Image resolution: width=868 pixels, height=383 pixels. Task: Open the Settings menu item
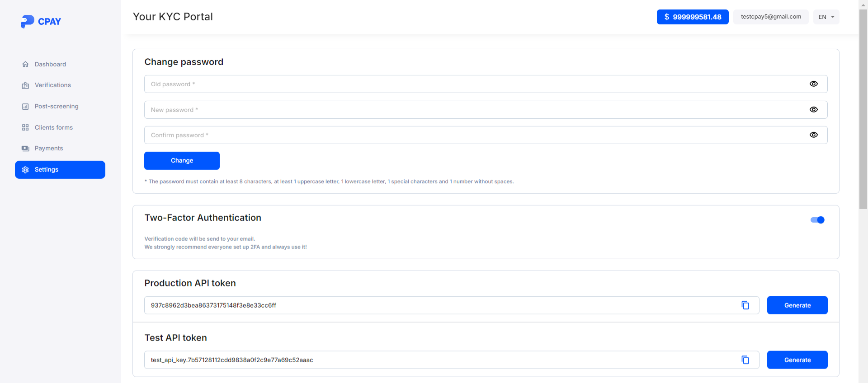(x=60, y=170)
